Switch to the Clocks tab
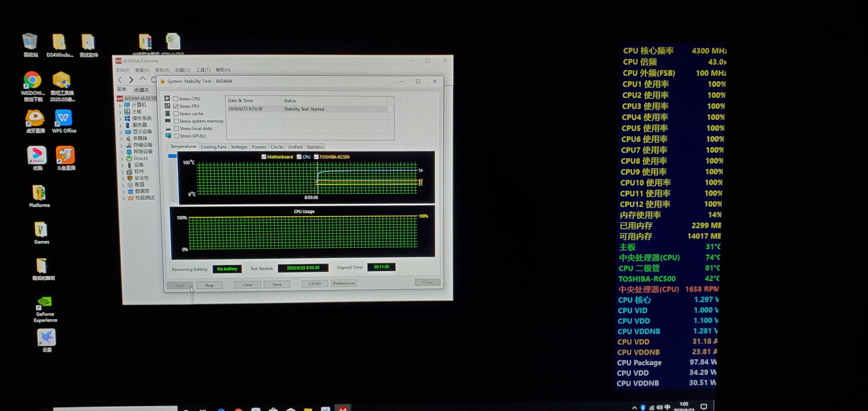Image resolution: width=868 pixels, height=411 pixels. pos(277,147)
